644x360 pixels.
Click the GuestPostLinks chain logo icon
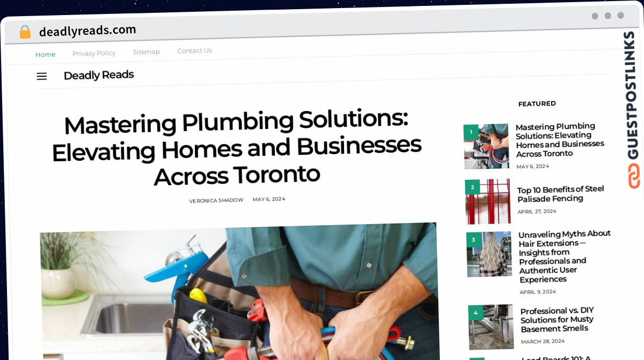click(x=634, y=176)
